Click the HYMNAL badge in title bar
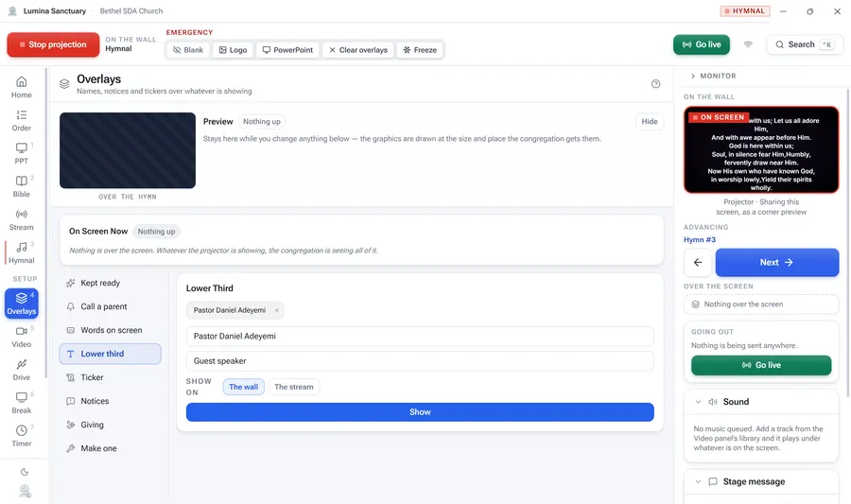 745,10
